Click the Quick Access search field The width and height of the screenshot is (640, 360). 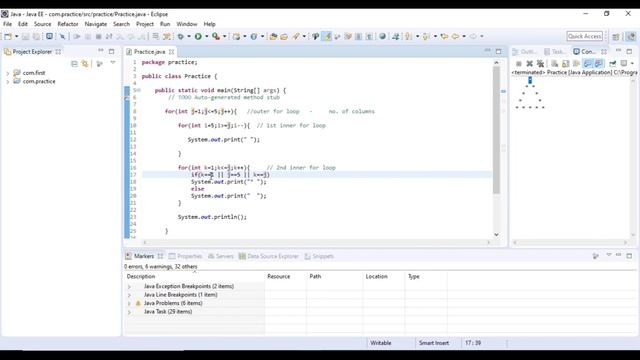[584, 36]
